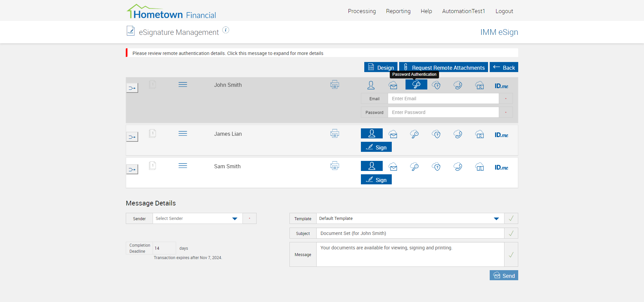Open the Reporting menu
The height and width of the screenshot is (302, 644).
pos(398,11)
